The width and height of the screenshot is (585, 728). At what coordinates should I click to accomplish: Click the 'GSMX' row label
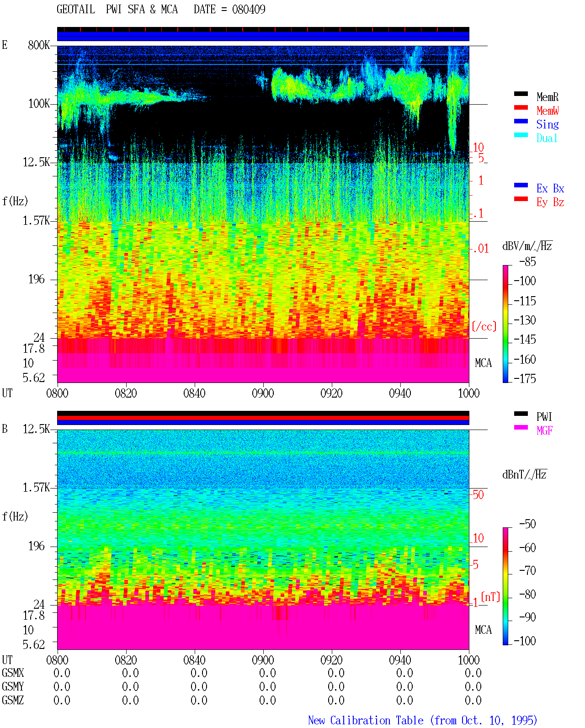[x=13, y=673]
